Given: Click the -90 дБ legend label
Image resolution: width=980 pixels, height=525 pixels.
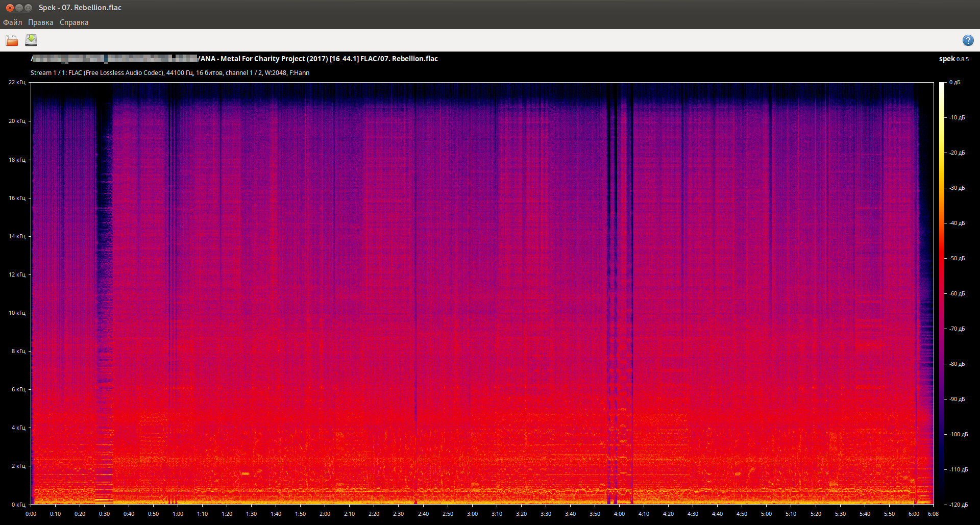Looking at the screenshot, I should (957, 399).
